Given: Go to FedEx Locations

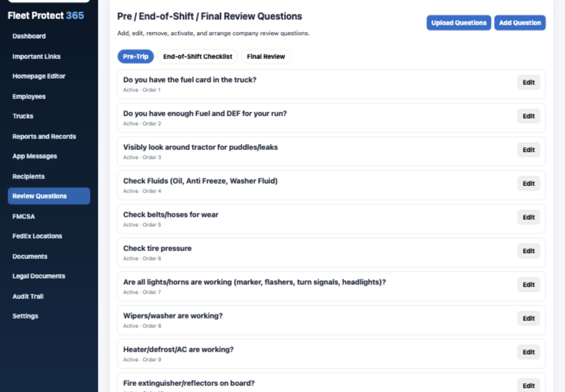Looking at the screenshot, I should (37, 236).
